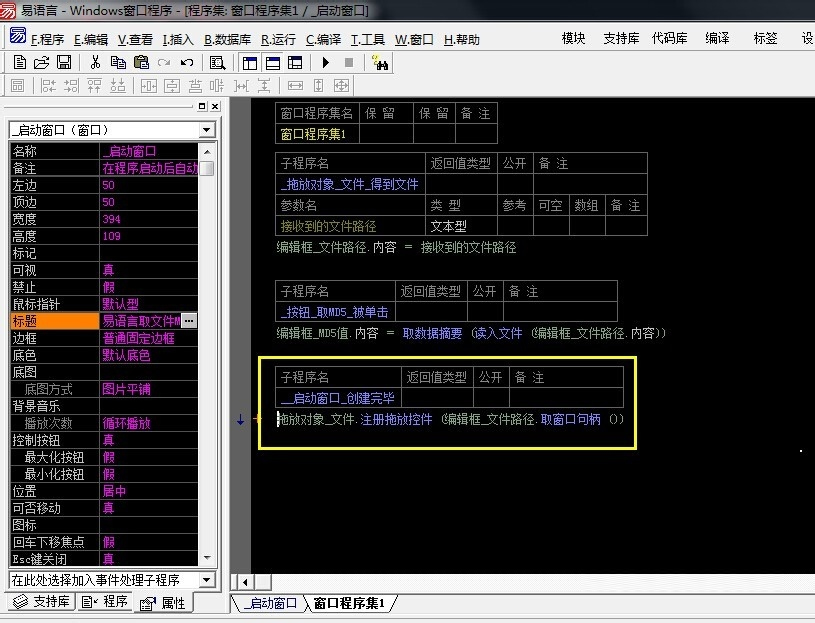Viewport: 815px width, 623px height.
Task: Select the 边框 value 普通固定边框
Action: 149,338
